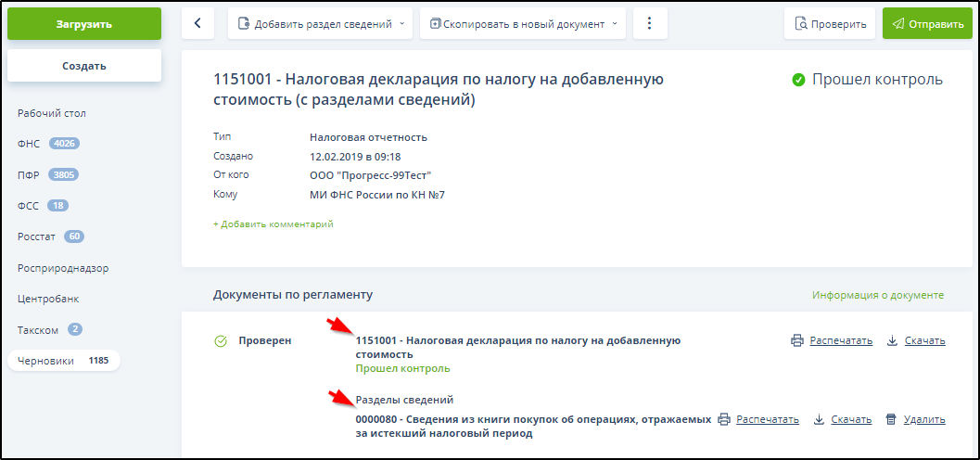Image resolution: width=980 pixels, height=460 pixels.
Task: Open ФНС section in the sidebar
Action: point(29,144)
